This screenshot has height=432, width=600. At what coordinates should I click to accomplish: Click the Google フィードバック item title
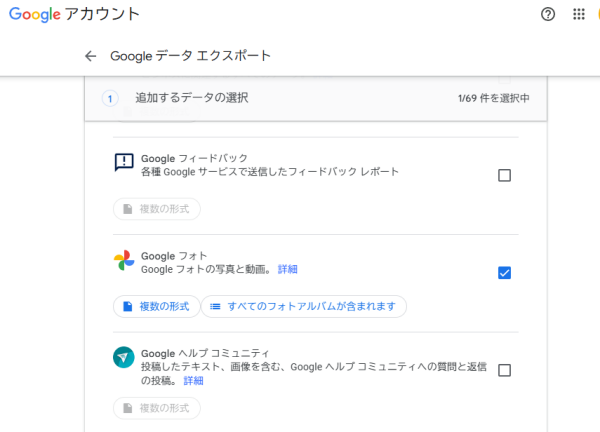pyautogui.click(x=194, y=158)
